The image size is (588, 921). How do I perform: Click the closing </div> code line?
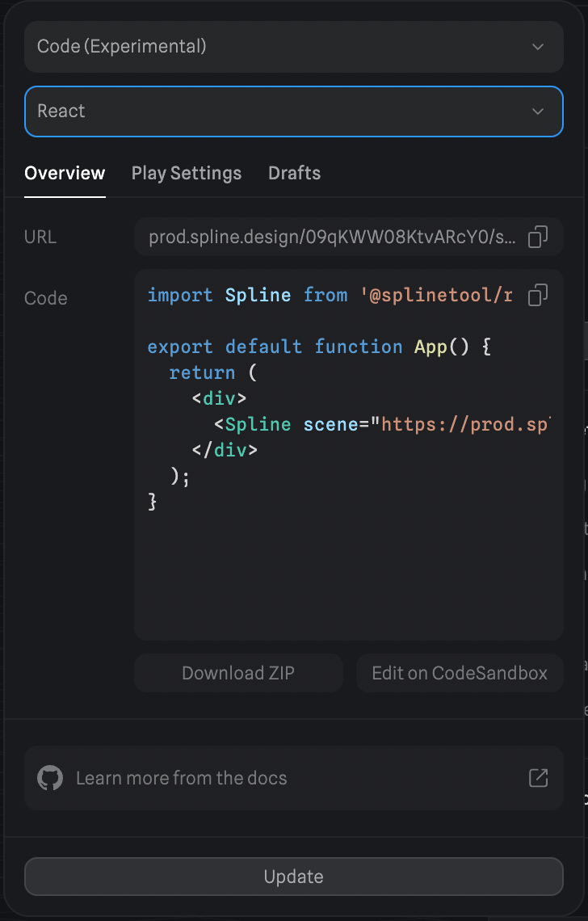[x=225, y=450]
